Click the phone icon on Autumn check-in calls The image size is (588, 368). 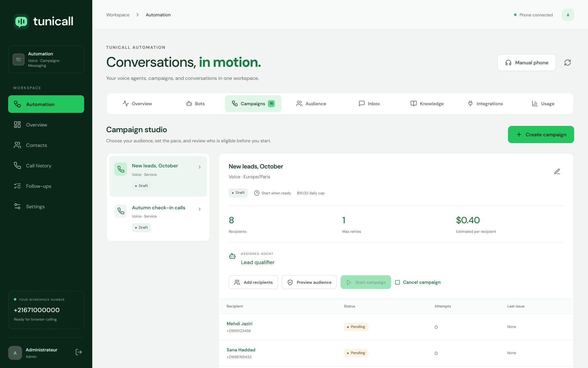(121, 211)
